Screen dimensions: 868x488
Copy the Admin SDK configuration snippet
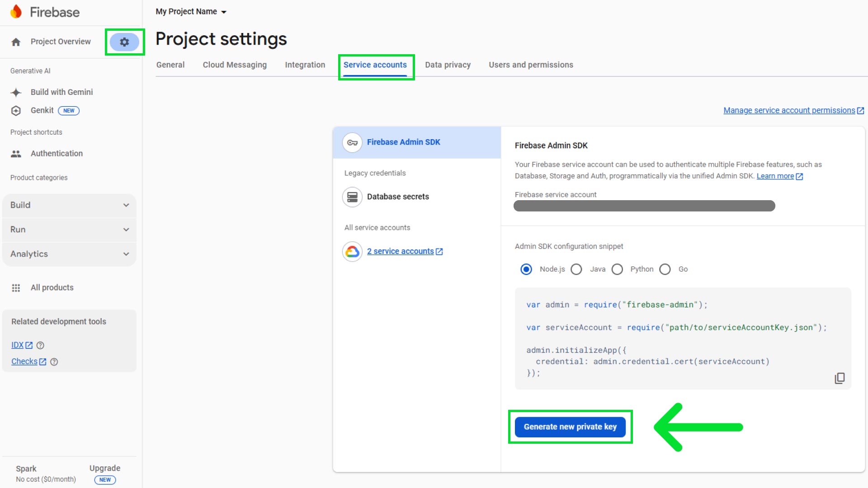pyautogui.click(x=840, y=378)
